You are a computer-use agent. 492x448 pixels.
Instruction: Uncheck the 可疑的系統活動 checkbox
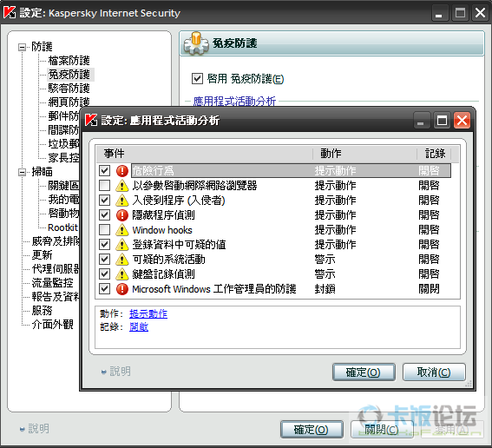(104, 260)
